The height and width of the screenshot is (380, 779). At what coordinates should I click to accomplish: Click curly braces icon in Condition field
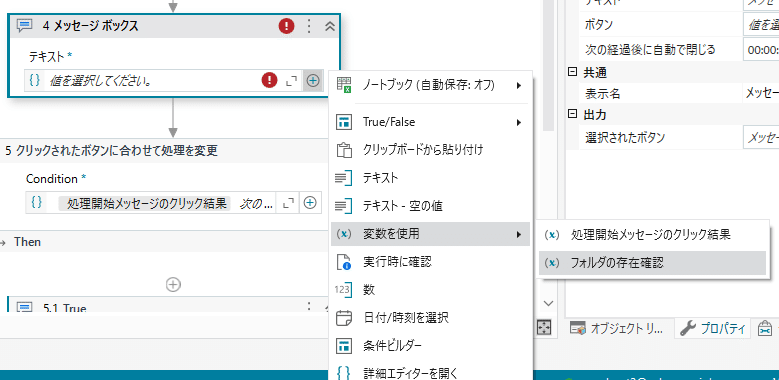click(x=36, y=203)
